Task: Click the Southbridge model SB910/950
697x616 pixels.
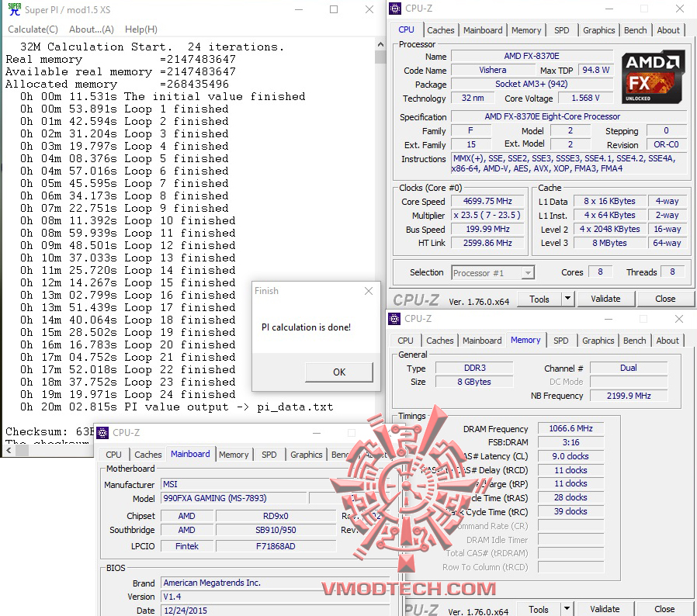Action: point(276,530)
